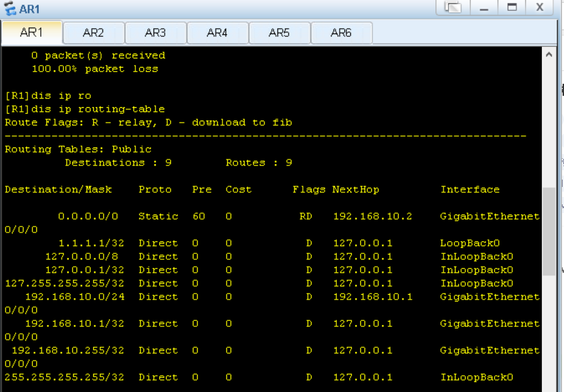564x392 pixels.
Task: Click the 'Cost' column header
Action: (x=238, y=190)
